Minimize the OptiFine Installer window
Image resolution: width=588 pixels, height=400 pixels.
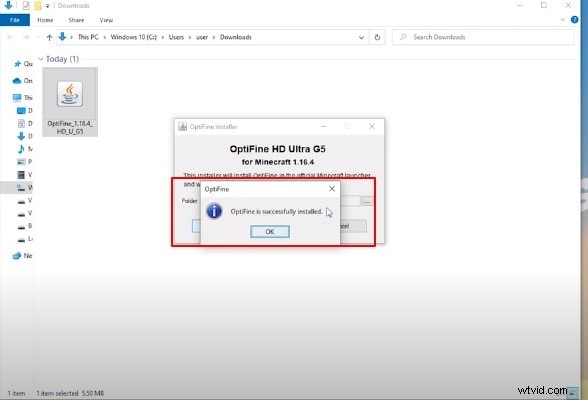(x=324, y=126)
